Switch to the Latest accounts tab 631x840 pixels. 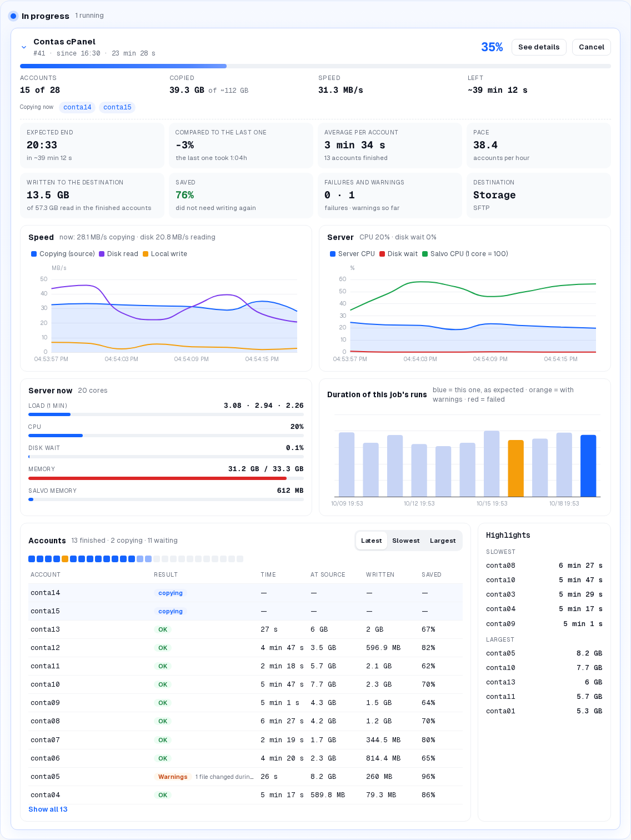pos(372,541)
